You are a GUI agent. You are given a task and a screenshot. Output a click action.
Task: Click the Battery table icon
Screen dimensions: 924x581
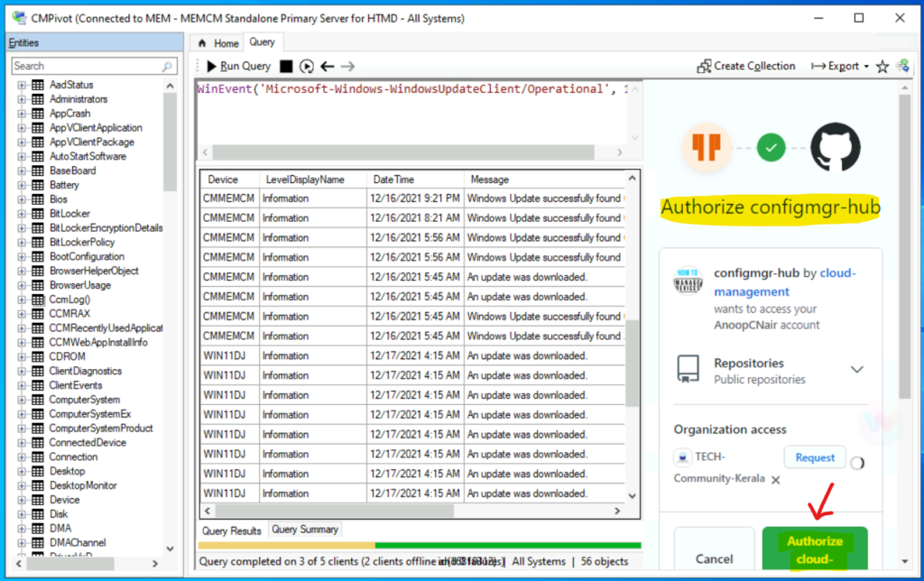tap(38, 185)
